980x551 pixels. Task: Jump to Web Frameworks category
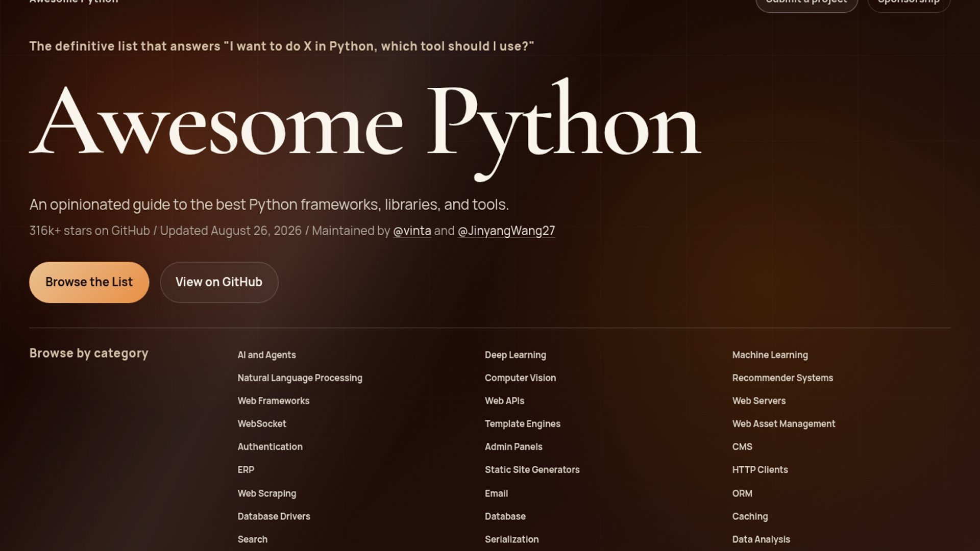click(x=273, y=401)
